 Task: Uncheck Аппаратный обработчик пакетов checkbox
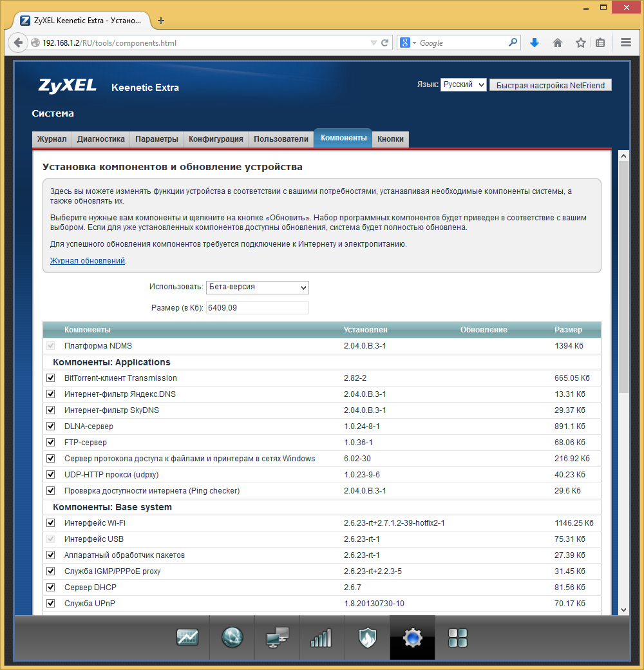coord(51,555)
